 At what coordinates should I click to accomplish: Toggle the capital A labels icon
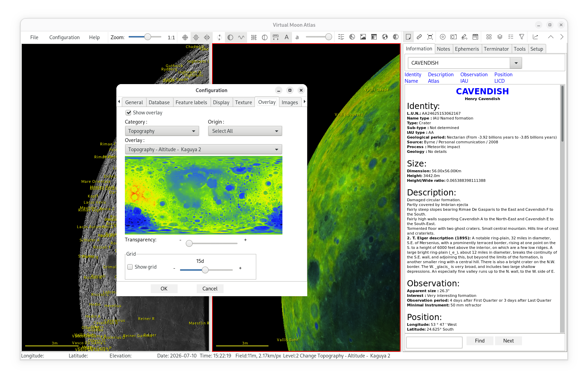[287, 37]
